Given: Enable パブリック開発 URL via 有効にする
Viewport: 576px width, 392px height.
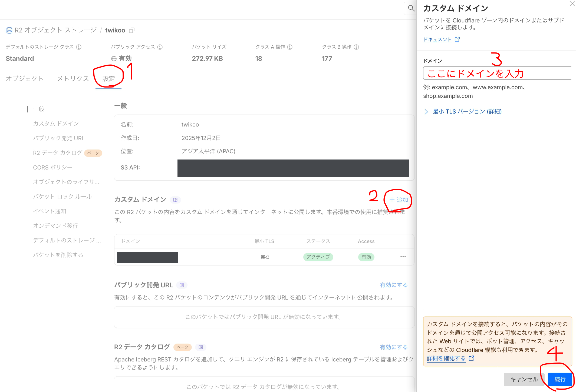Looking at the screenshot, I should coord(394,285).
